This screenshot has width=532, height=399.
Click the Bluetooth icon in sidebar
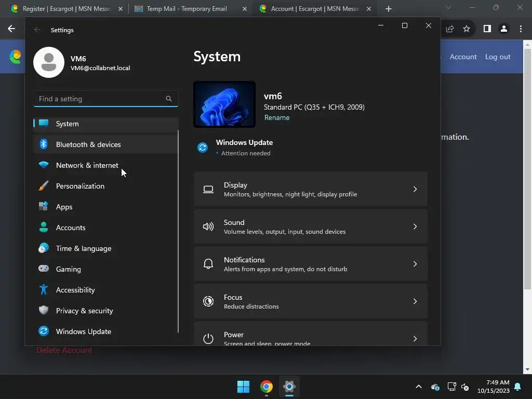coord(44,144)
